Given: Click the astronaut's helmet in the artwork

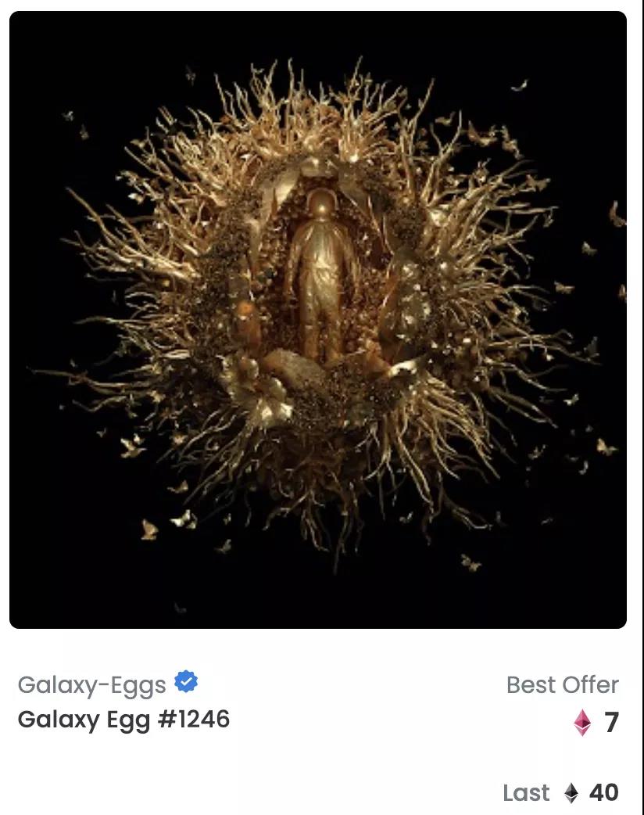Looking at the screenshot, I should pyautogui.click(x=320, y=203).
